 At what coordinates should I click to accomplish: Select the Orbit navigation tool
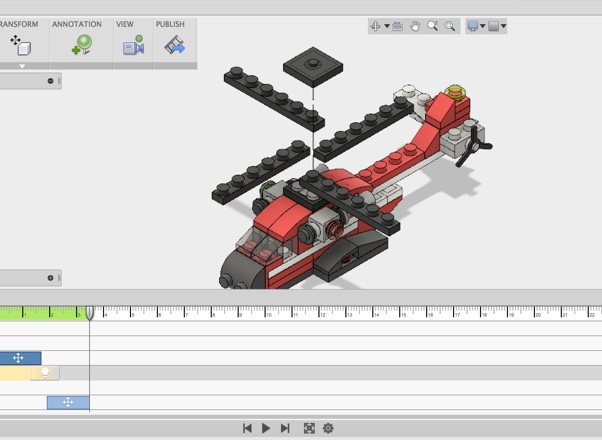(x=375, y=26)
